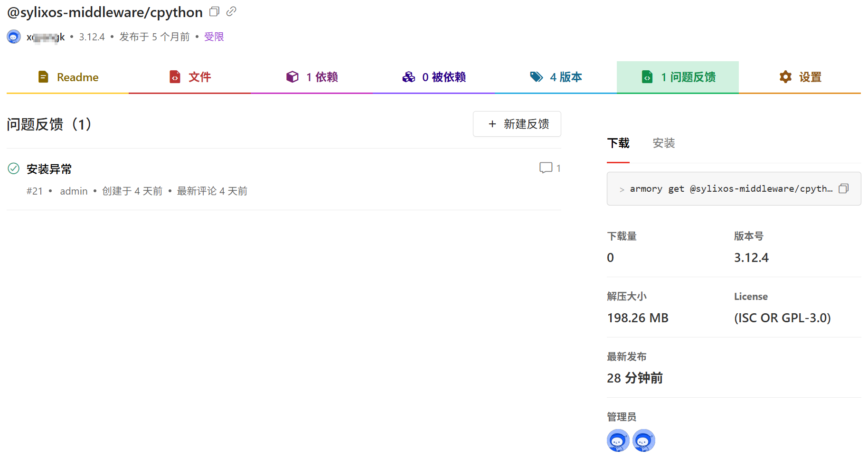Click the armory get command field
This screenshot has height=458, width=868.
coord(726,189)
